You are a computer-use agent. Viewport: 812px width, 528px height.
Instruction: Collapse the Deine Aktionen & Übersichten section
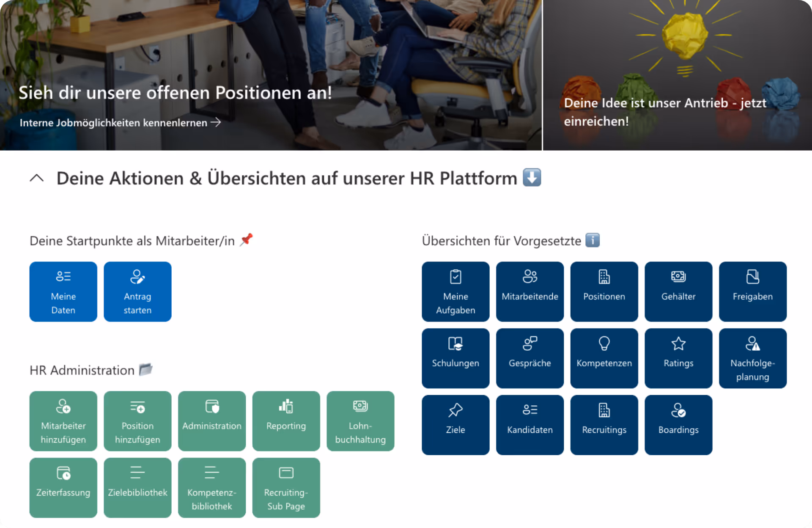point(37,178)
